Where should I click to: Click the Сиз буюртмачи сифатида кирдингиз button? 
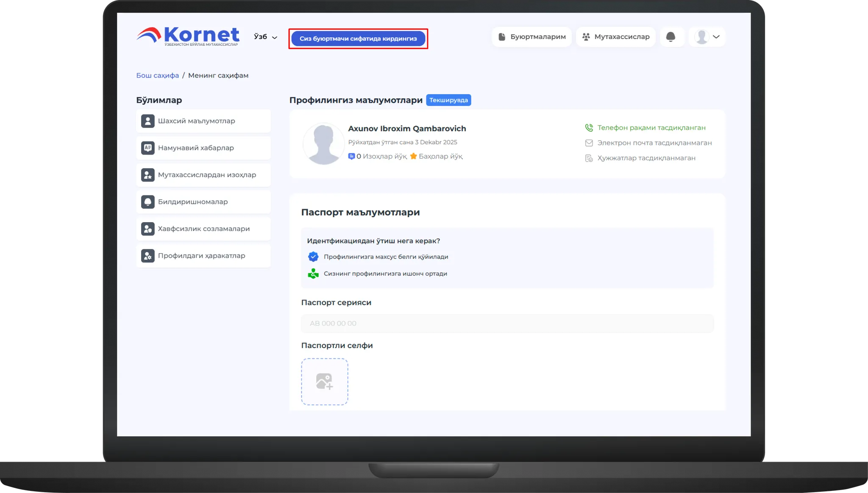point(358,39)
